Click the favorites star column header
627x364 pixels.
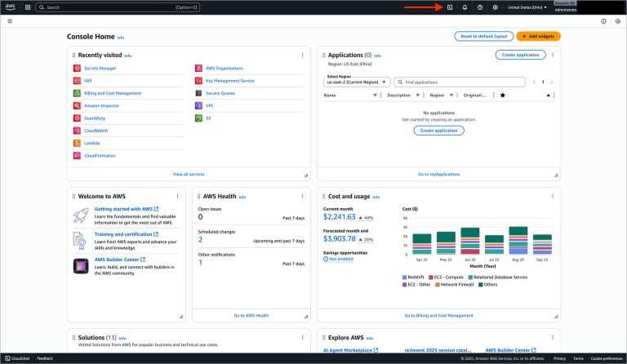point(503,95)
